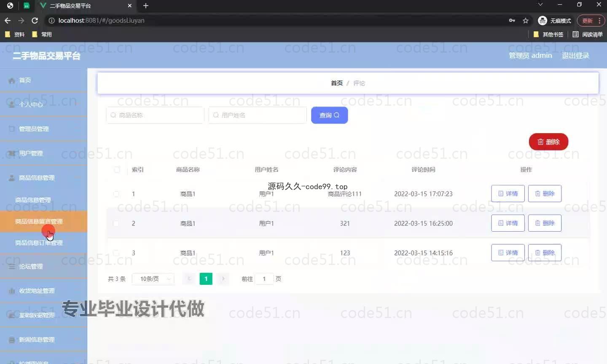Expand 用户管理 sidebar menu

click(43, 153)
